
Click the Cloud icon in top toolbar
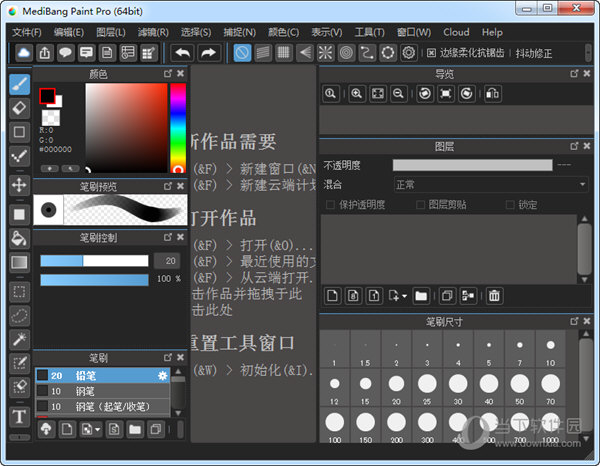[24, 52]
